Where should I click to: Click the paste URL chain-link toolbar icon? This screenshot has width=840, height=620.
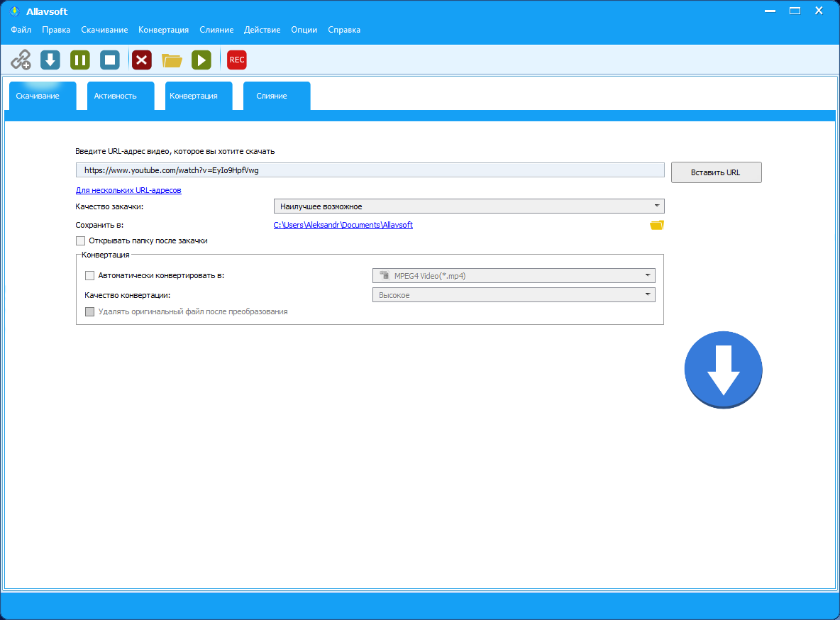21,60
